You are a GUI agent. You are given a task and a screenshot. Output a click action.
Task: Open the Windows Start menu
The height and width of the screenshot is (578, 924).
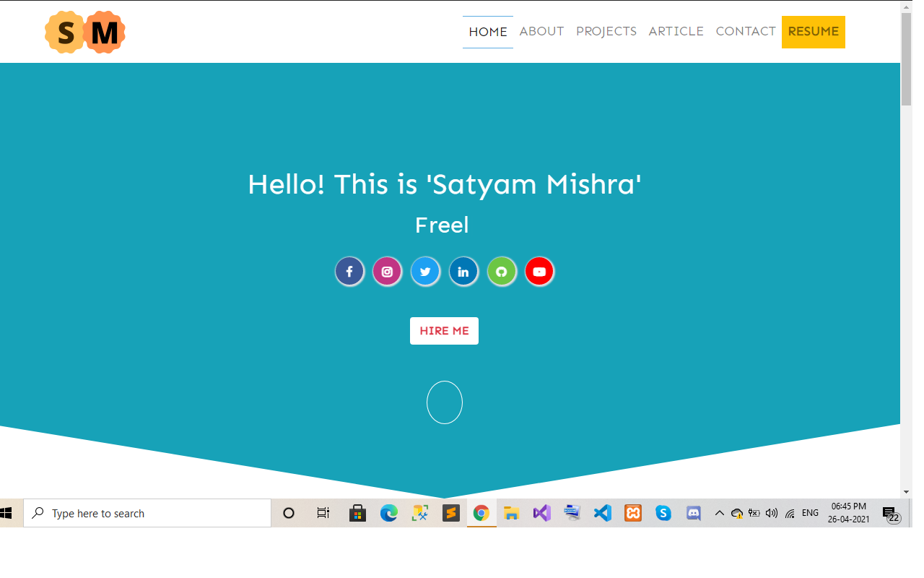click(6, 513)
